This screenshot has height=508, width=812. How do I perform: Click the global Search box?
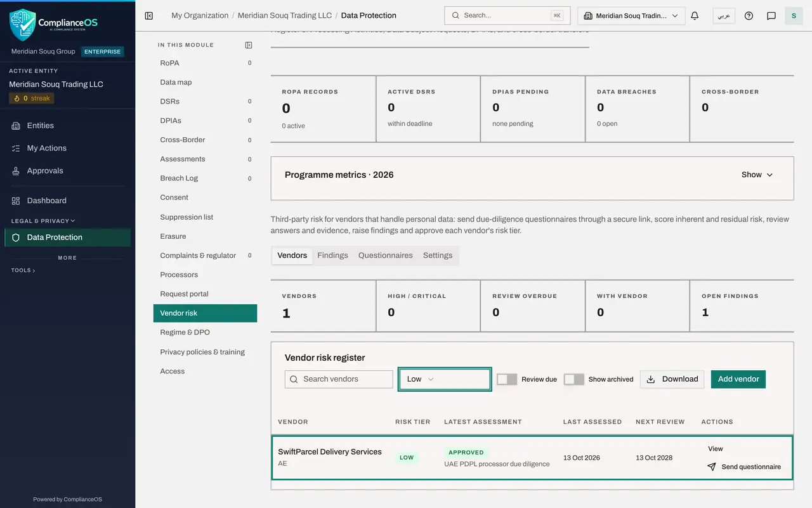[x=507, y=16]
